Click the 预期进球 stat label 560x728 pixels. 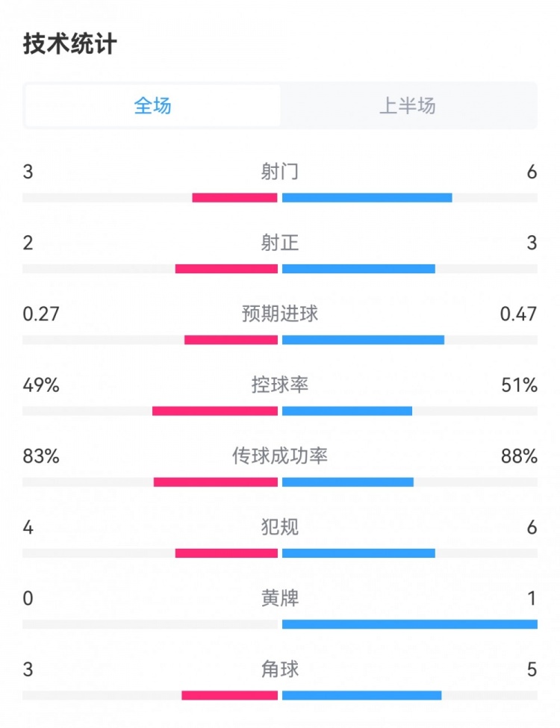280,314
